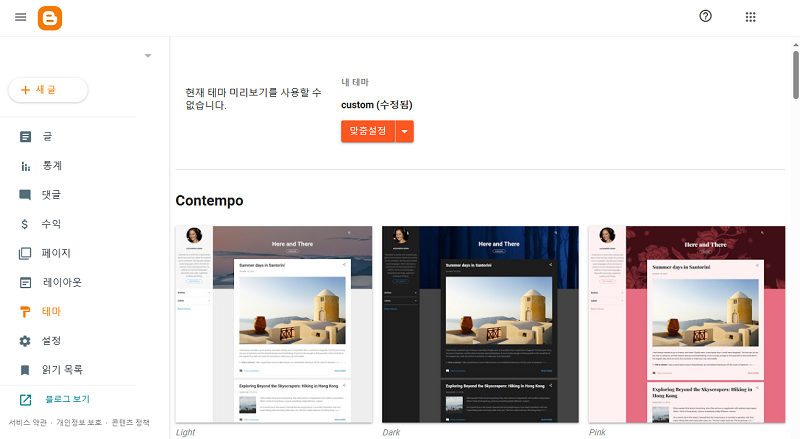Select the Contempo Dark theme thumbnail
The height and width of the screenshot is (439, 800).
tap(480, 324)
